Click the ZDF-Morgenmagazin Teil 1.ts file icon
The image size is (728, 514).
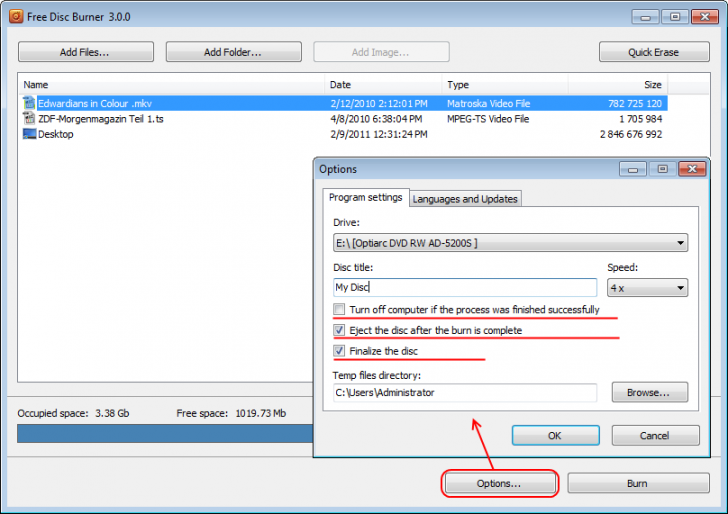point(29,118)
